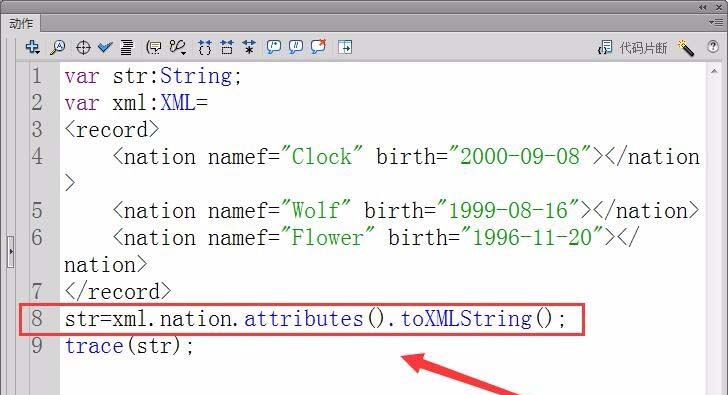Click the scrollbar up arrow

click(714, 71)
